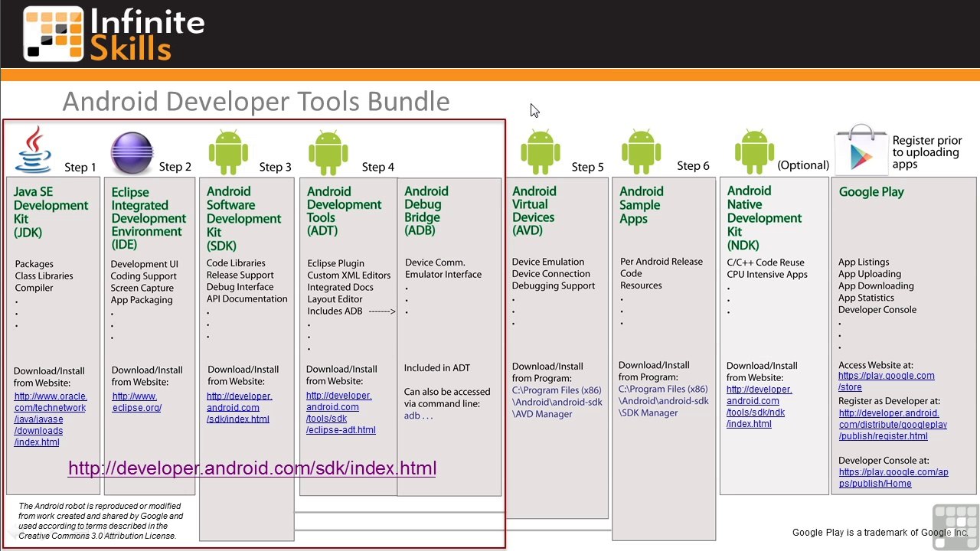980x551 pixels.
Task: Click the Layout Editor item
Action: point(335,299)
